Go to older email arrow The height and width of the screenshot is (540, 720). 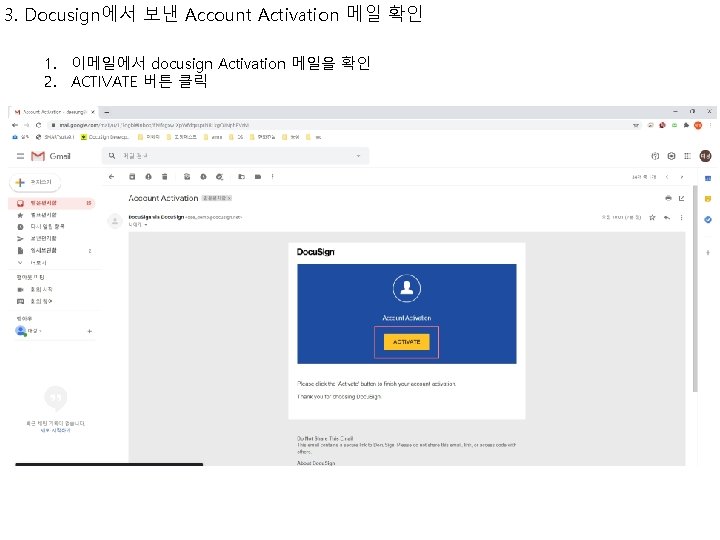point(682,177)
